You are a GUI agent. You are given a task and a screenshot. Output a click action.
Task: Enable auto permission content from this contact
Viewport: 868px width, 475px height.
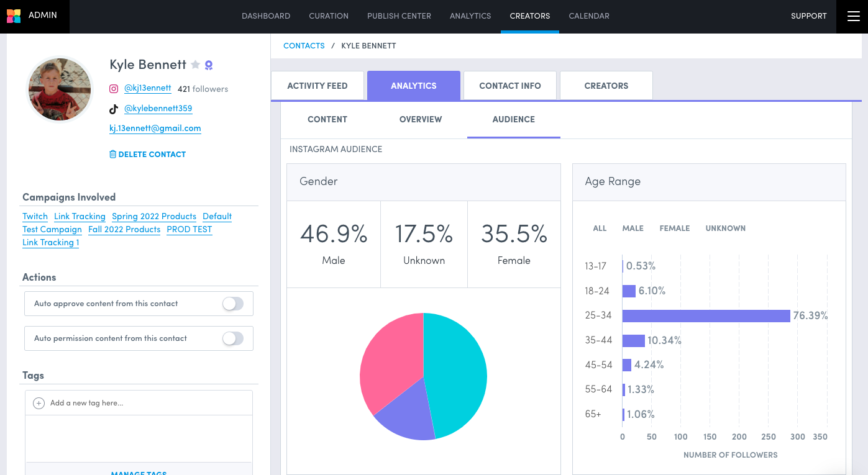coord(233,338)
